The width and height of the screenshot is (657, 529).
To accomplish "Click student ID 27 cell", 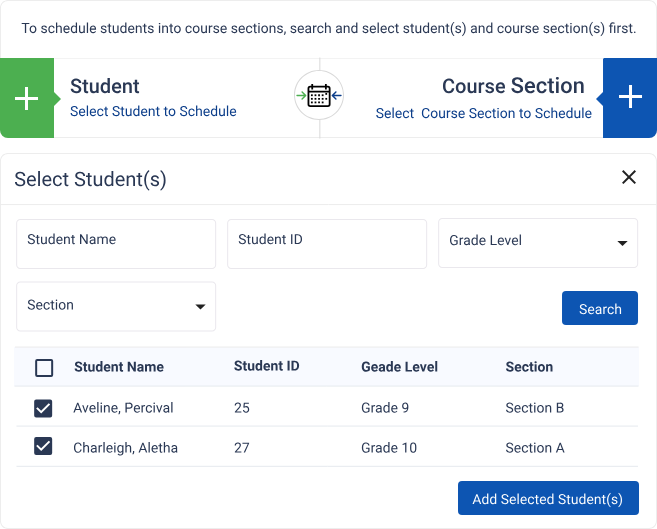I will pos(242,448).
